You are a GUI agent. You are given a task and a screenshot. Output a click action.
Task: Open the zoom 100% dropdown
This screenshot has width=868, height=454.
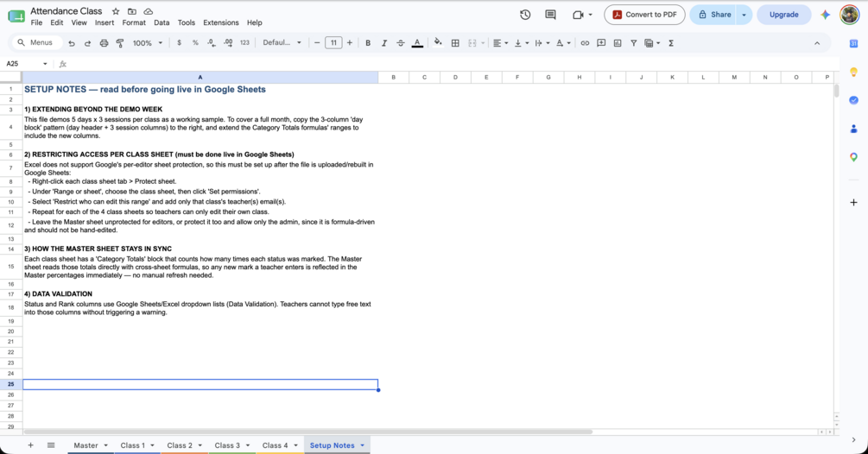(147, 42)
